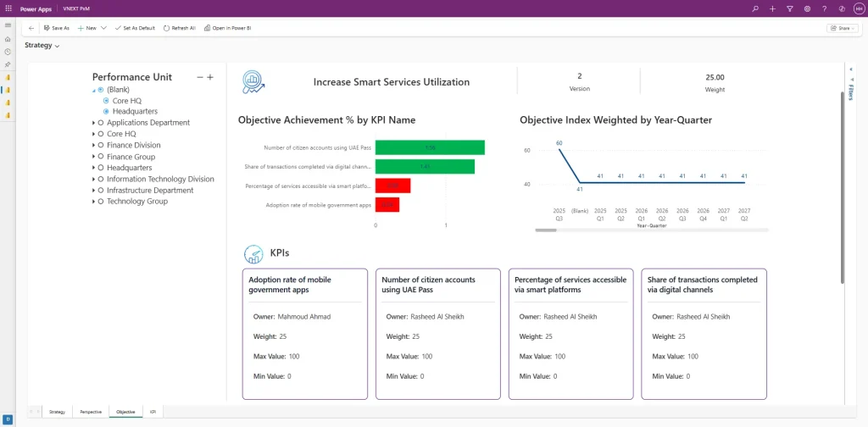The height and width of the screenshot is (427, 868).
Task: Select the Technology Group radio button
Action: click(x=101, y=202)
